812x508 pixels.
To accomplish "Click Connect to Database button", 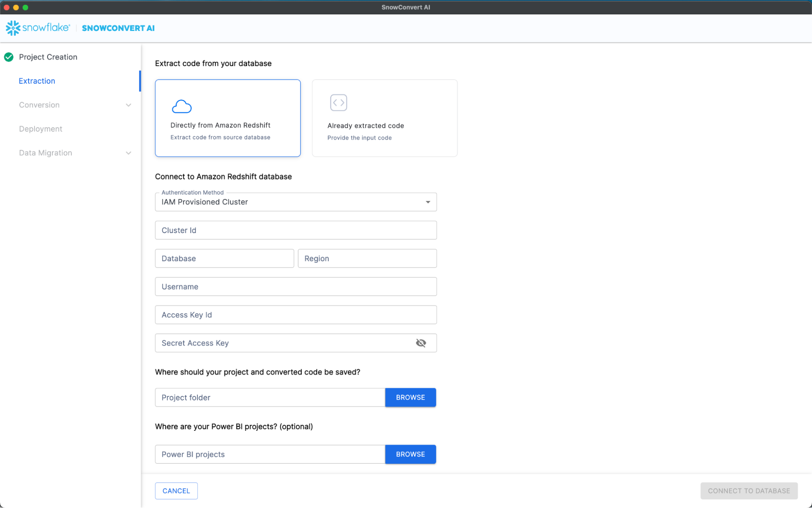I will click(749, 491).
